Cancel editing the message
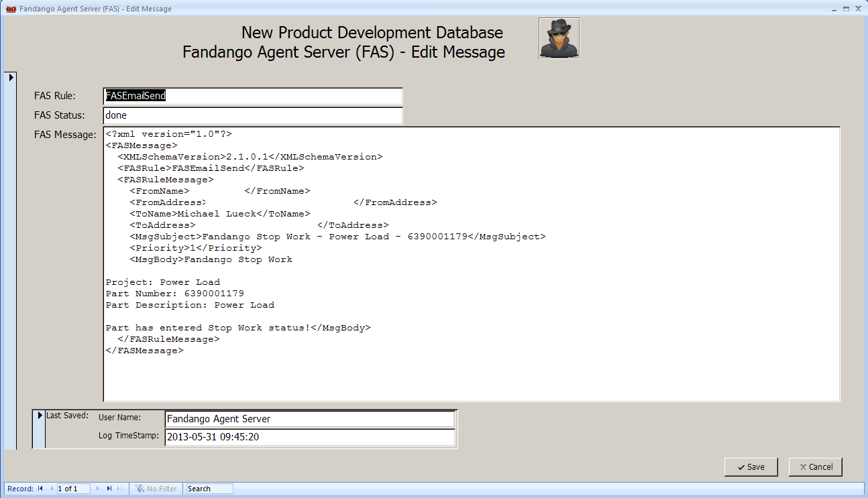The image size is (868, 498). point(815,467)
